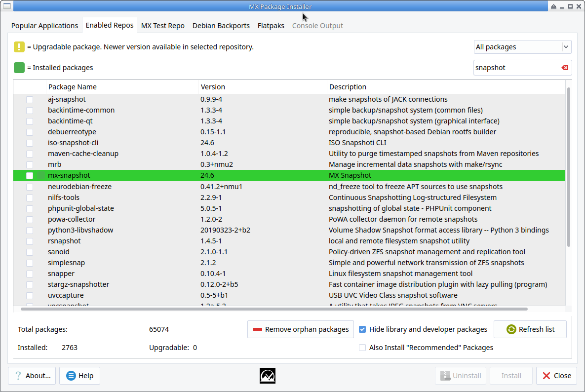Click the total packages value 65074
Image resolution: width=585 pixels, height=392 pixels.
[x=159, y=329]
